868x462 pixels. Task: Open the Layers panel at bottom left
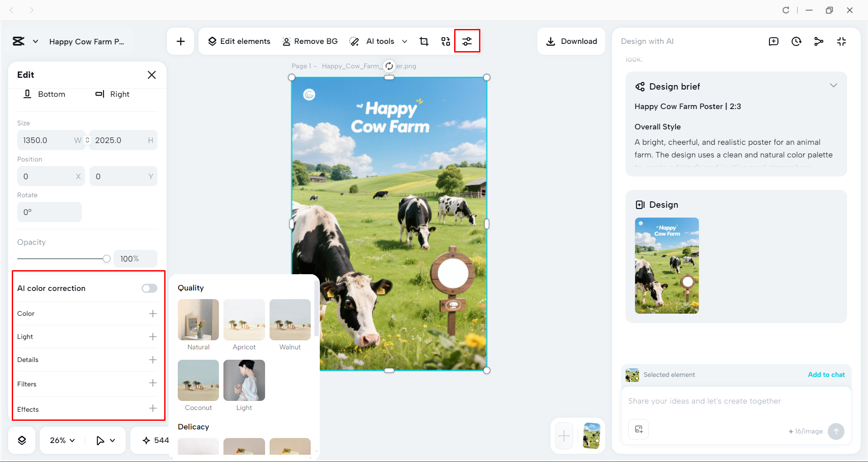click(21, 439)
